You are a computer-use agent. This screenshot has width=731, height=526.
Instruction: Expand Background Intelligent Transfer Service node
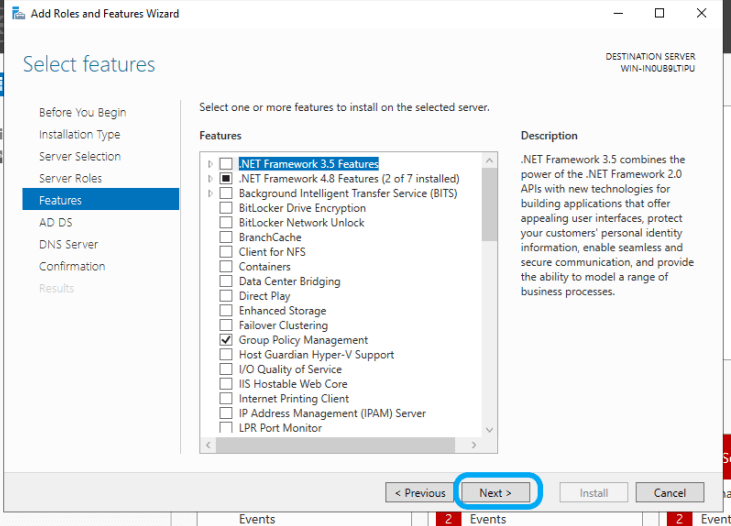(210, 194)
